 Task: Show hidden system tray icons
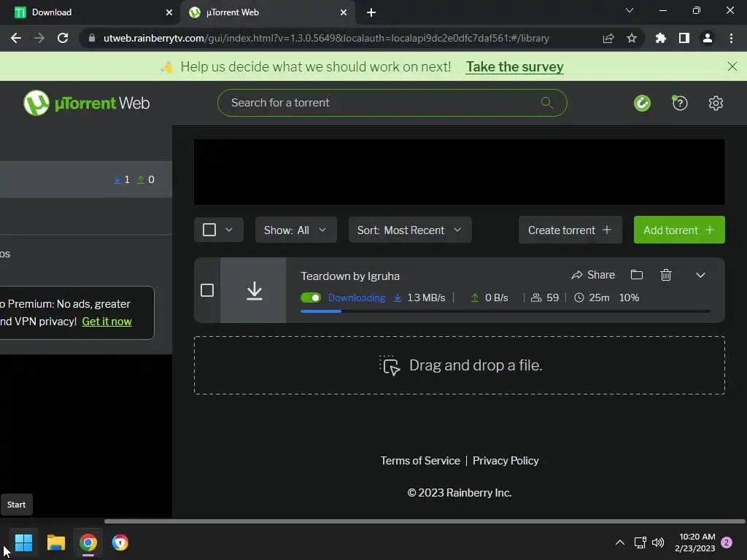click(x=620, y=542)
